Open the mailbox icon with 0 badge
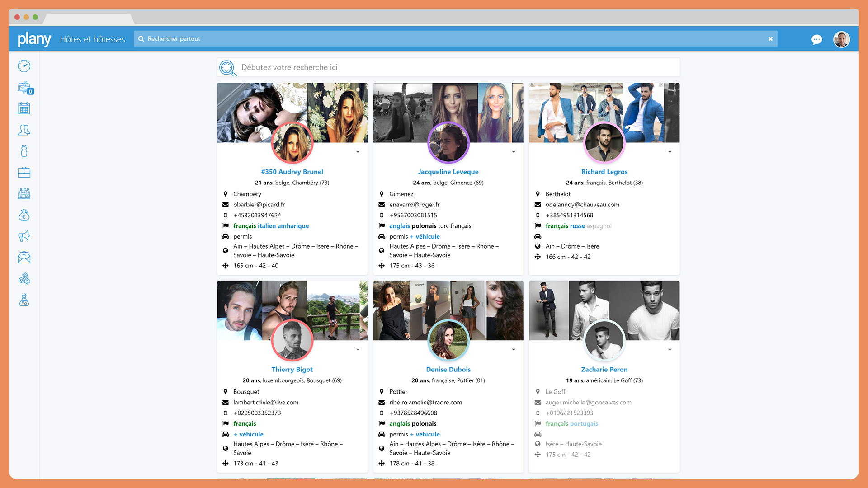Image resolution: width=868 pixels, height=488 pixels. tap(24, 87)
